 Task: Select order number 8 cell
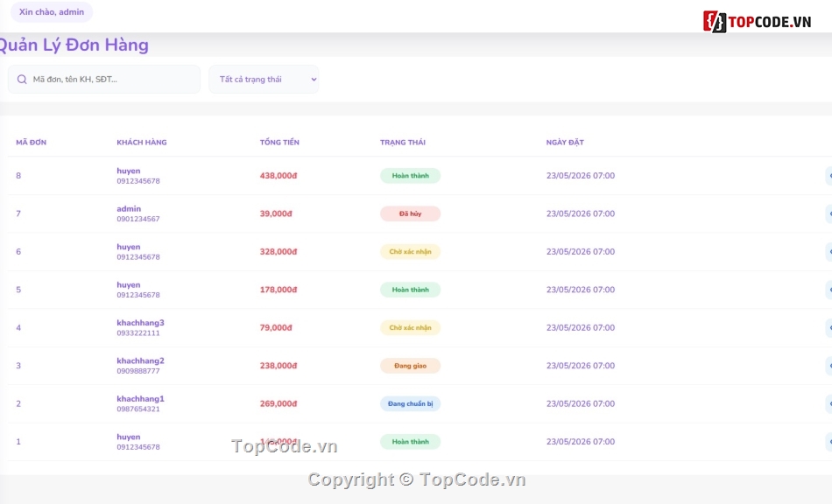18,175
